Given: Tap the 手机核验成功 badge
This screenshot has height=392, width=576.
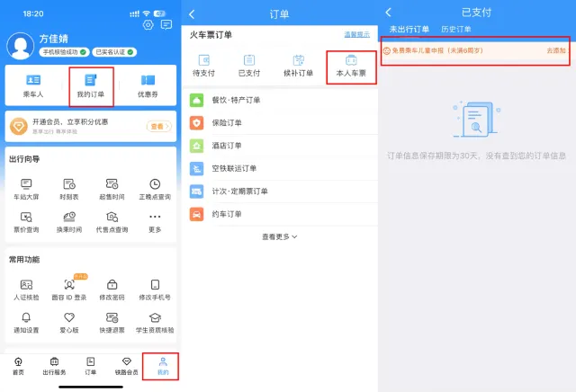Looking at the screenshot, I should pos(64,52).
